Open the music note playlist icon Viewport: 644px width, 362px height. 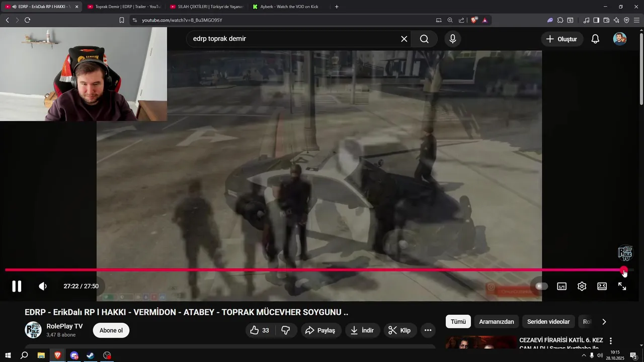[586, 20]
